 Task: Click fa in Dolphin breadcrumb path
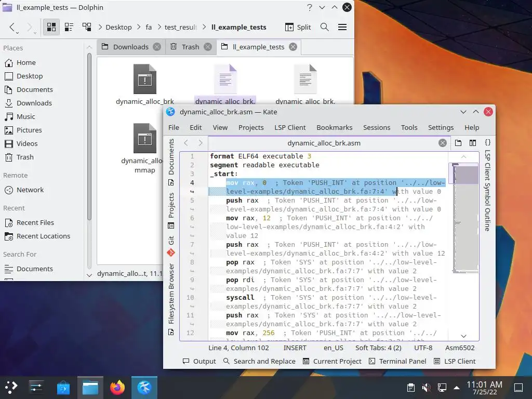pos(149,27)
